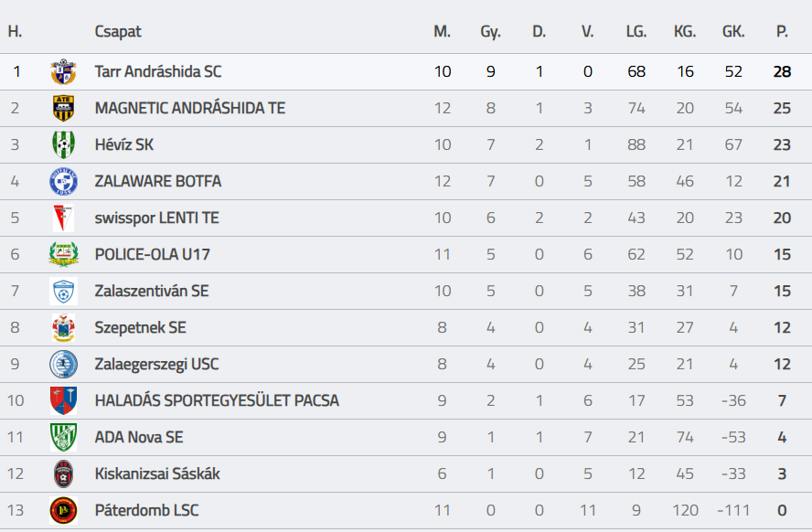
Task: Click the Kiskanizsai Sáskák team logo
Action: click(63, 474)
